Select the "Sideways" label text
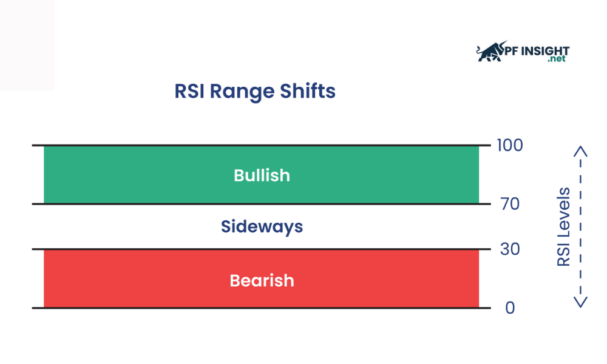 262,227
